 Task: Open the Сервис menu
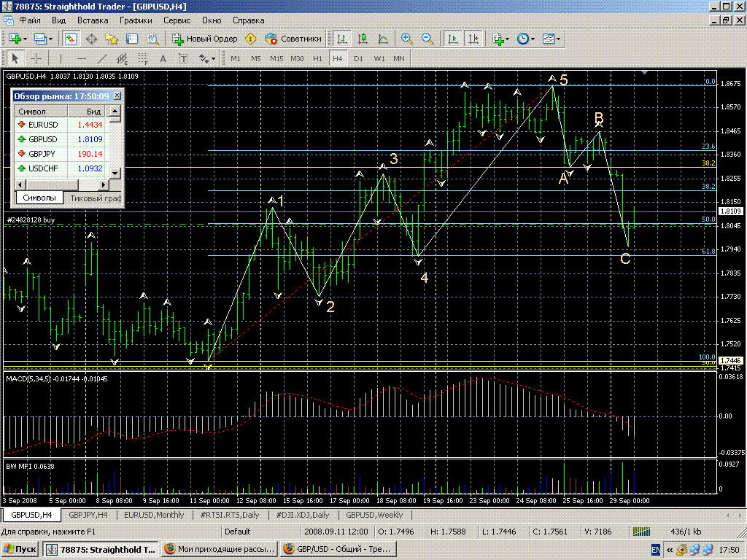[177, 20]
